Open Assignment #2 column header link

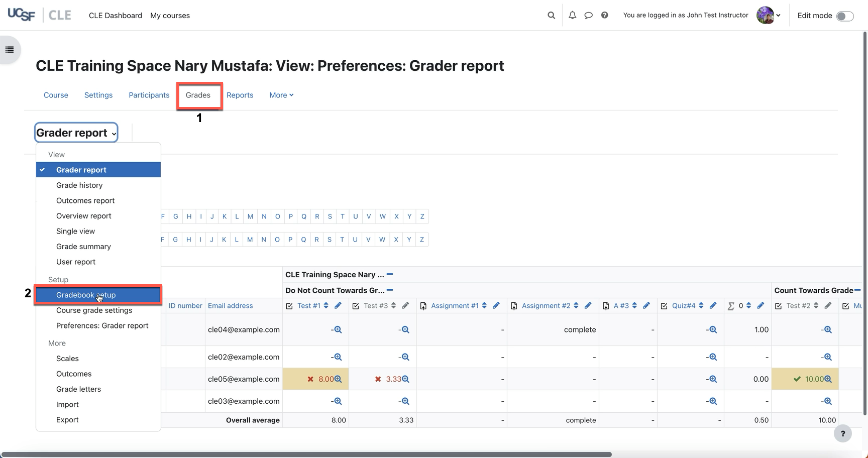click(546, 305)
